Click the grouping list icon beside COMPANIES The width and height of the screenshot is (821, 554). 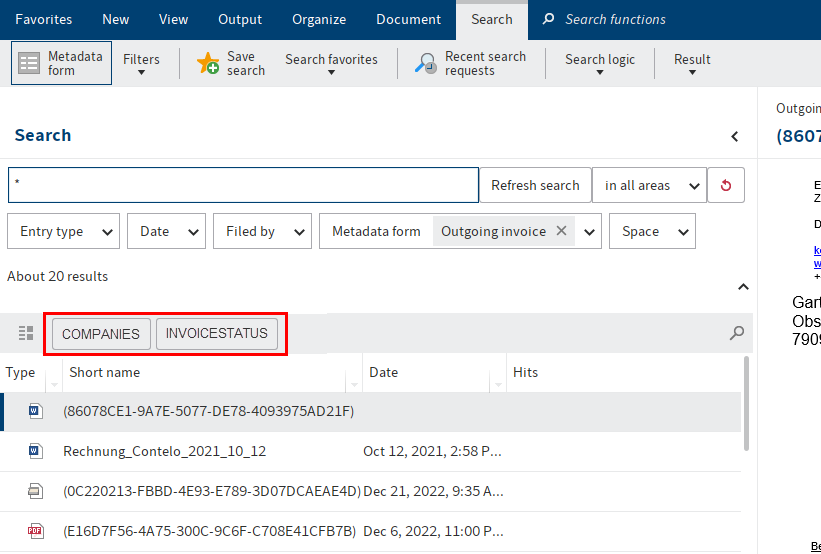(26, 333)
